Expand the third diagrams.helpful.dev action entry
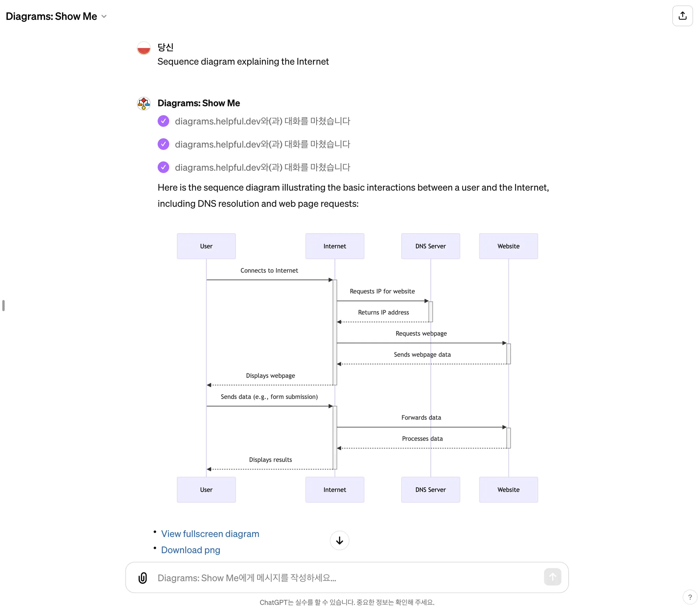 click(262, 168)
